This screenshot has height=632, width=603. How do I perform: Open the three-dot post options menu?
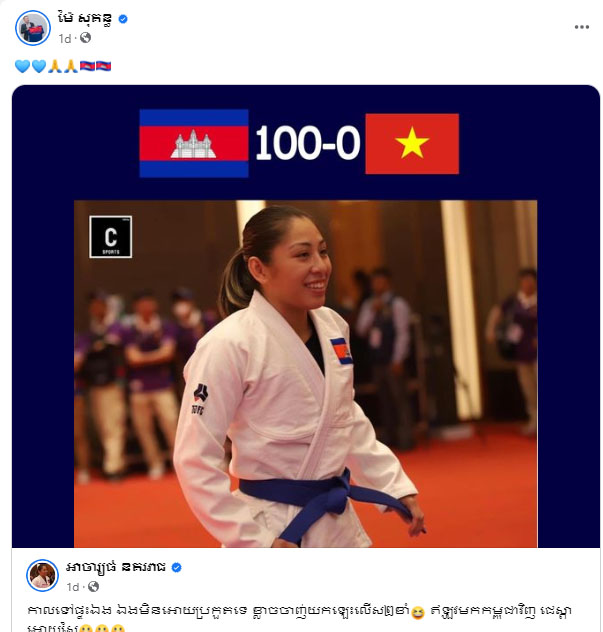(581, 27)
